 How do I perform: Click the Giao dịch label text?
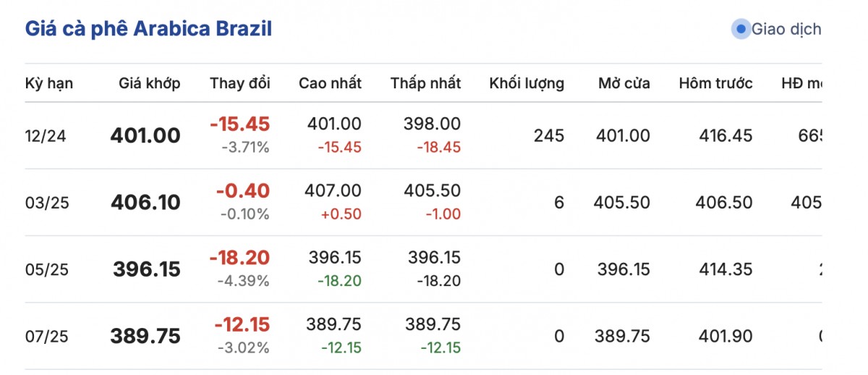(786, 30)
